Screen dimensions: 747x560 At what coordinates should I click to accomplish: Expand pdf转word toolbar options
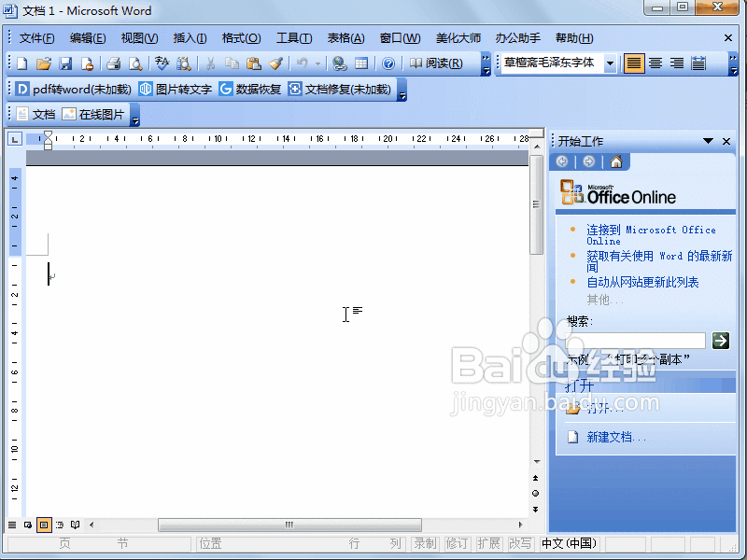click(x=402, y=90)
